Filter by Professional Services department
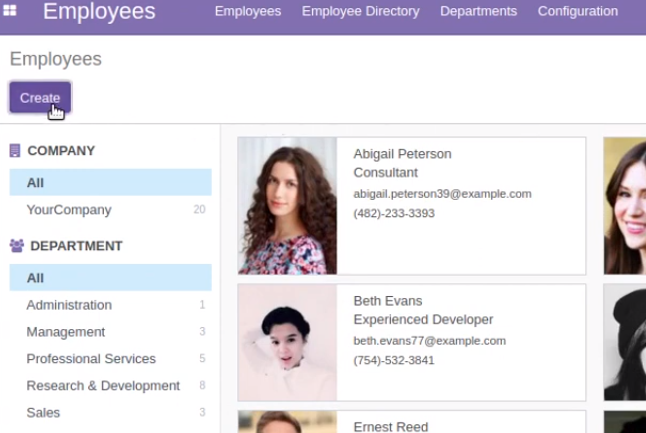This screenshot has height=433, width=646. [x=110, y=359]
